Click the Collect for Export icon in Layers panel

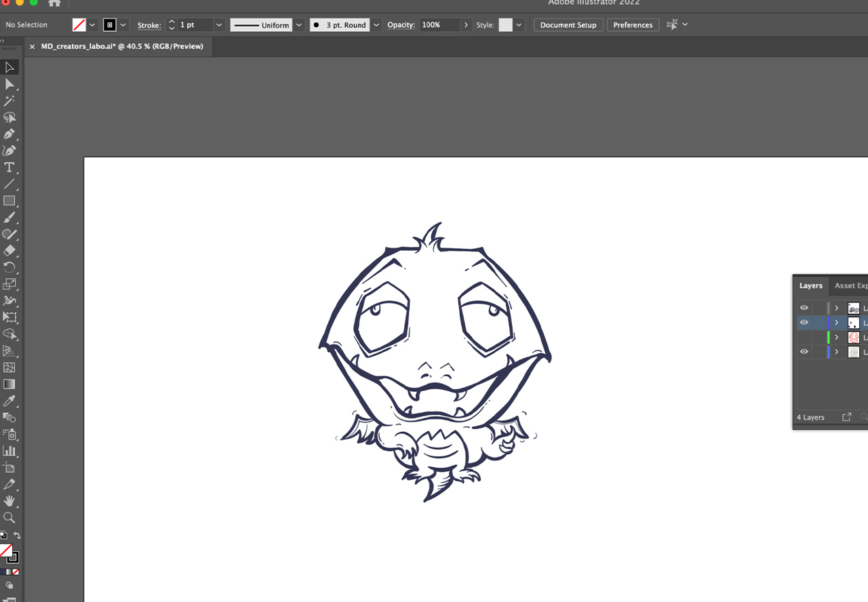[846, 417]
